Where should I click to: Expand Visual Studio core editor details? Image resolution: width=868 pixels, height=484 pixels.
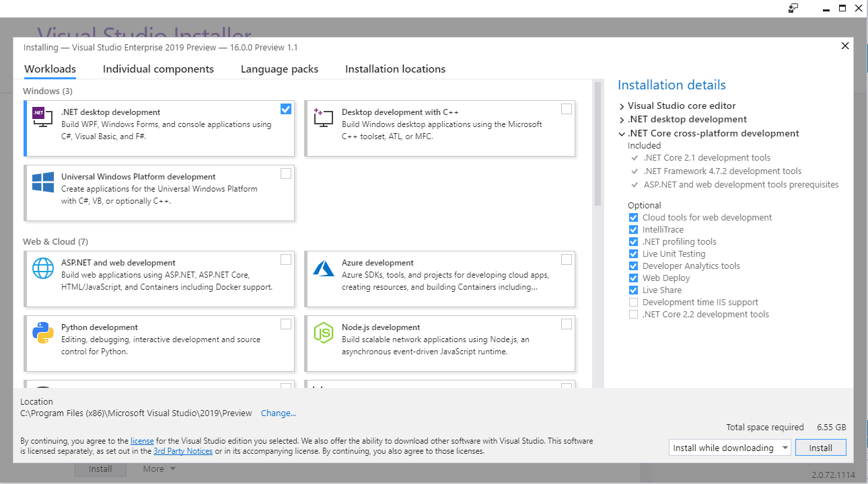pos(622,106)
